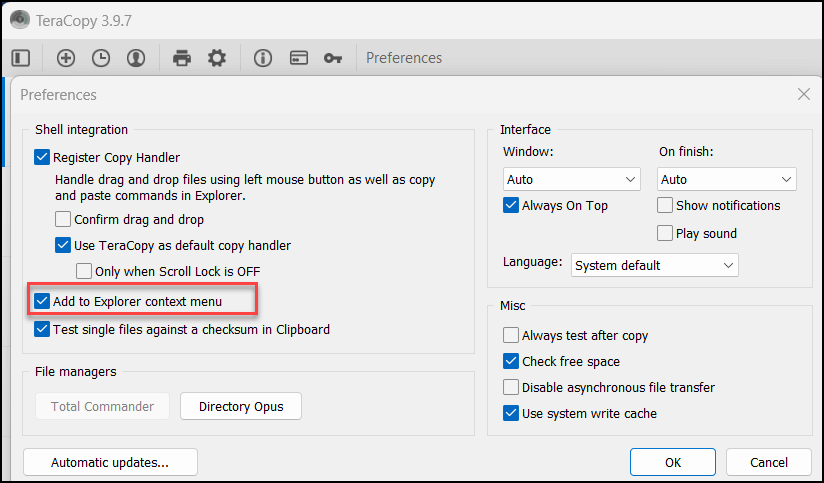
Task: Click the info circle icon
Action: tap(263, 58)
